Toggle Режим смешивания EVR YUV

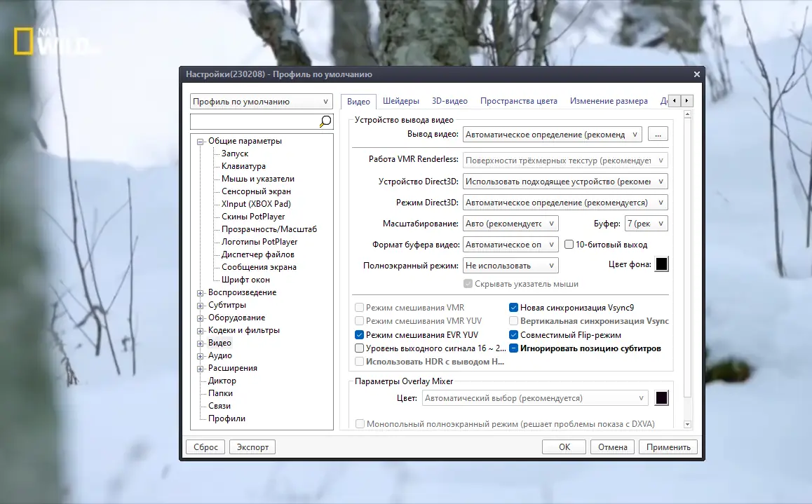(359, 335)
